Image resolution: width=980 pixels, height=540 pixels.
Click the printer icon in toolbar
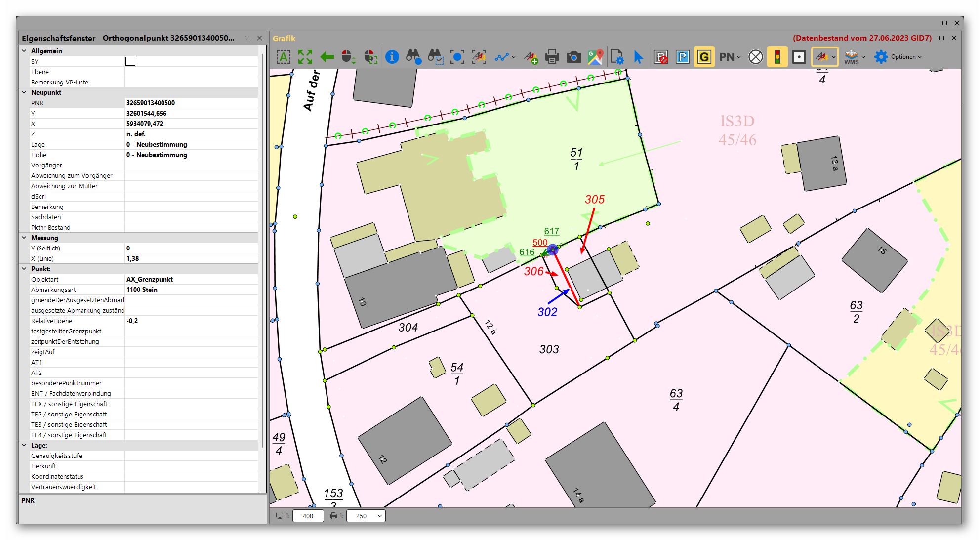[x=552, y=57]
